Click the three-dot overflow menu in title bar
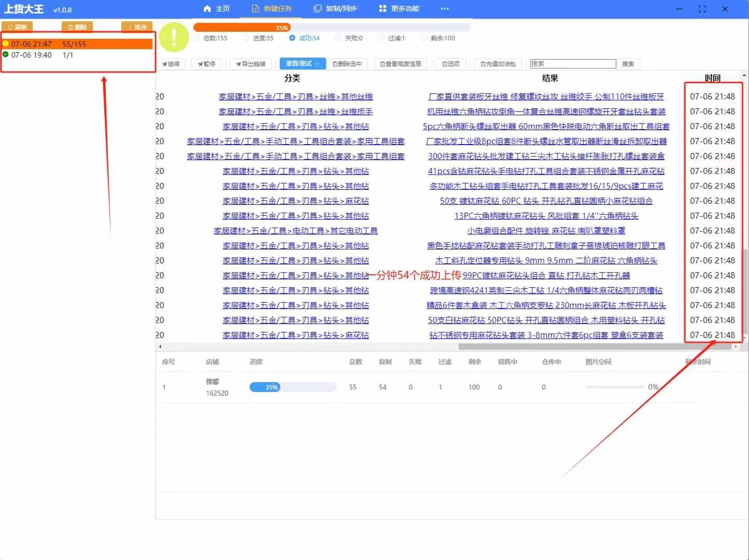Screen dimensions: 749x560 445,9
